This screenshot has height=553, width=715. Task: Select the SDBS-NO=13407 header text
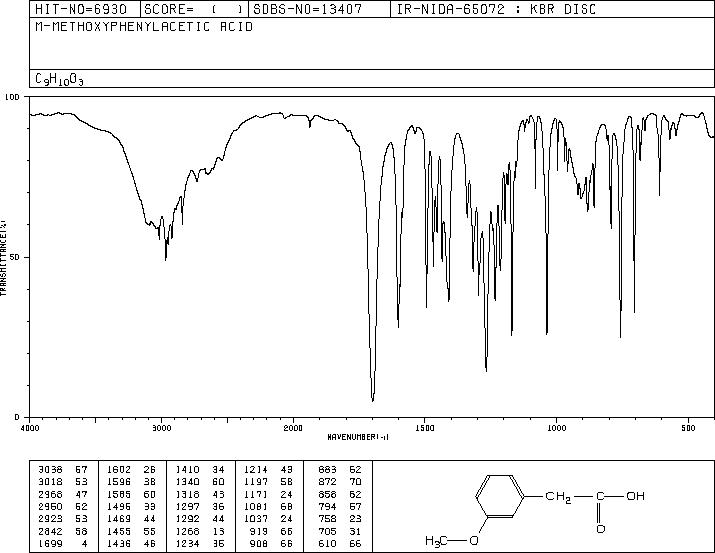308,9
